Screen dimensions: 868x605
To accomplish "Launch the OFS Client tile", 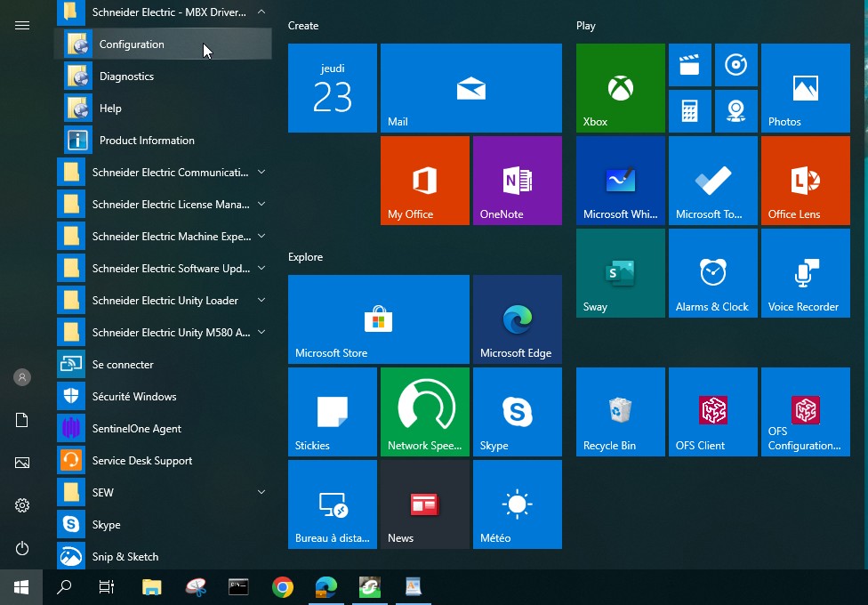I will pos(713,412).
